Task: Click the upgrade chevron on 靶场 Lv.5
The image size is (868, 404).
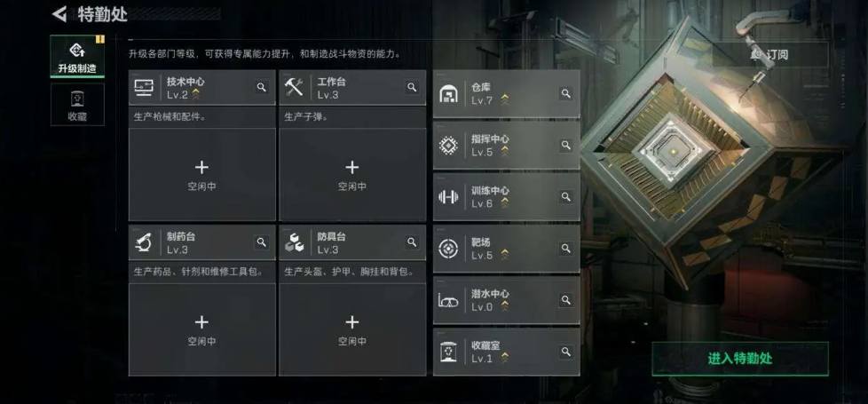Action: click(505, 255)
